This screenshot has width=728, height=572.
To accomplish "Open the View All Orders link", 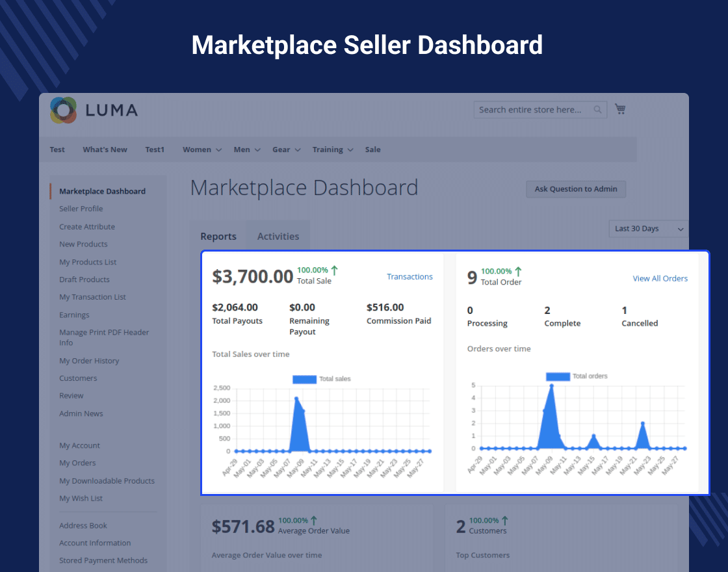I will click(660, 278).
